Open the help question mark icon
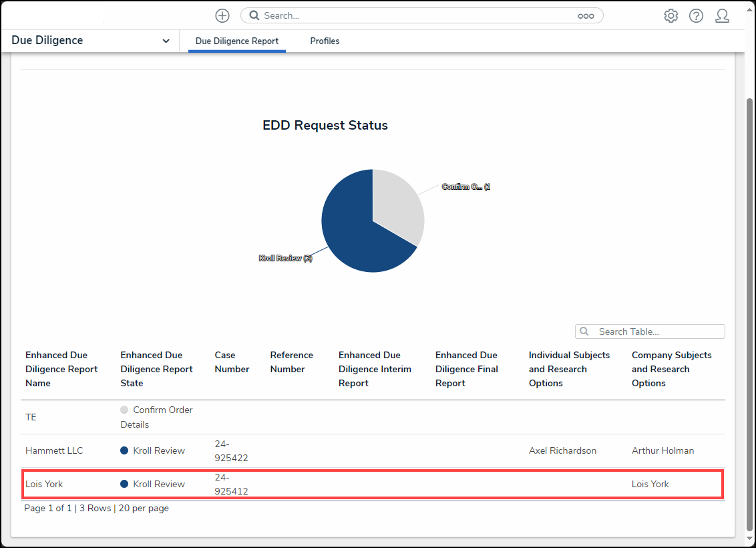Image resolution: width=756 pixels, height=548 pixels. (x=696, y=16)
